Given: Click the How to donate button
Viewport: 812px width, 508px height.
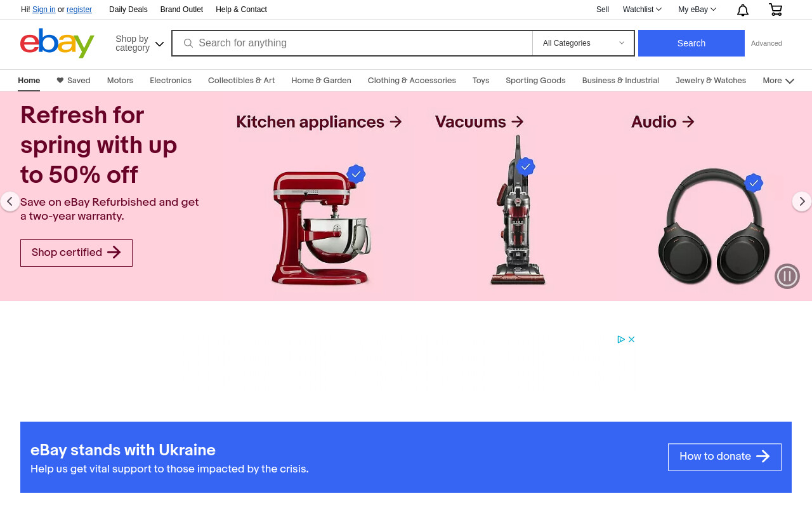Looking at the screenshot, I should pyautogui.click(x=724, y=457).
